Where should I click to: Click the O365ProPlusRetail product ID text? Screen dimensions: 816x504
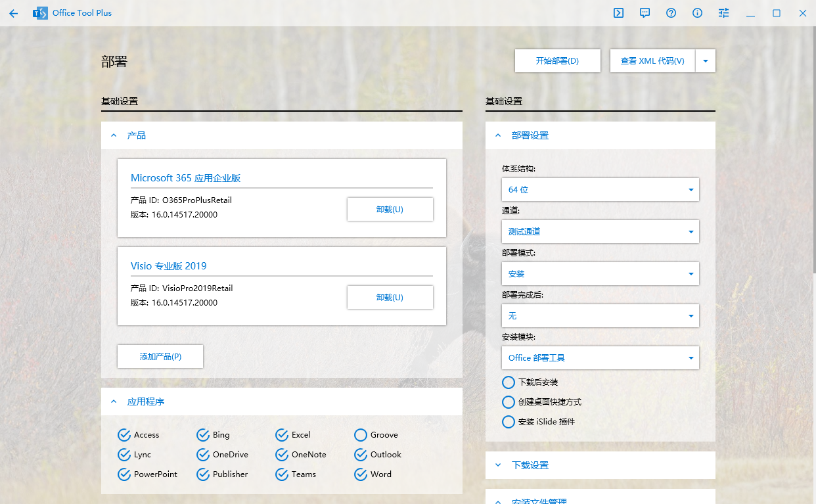197,200
